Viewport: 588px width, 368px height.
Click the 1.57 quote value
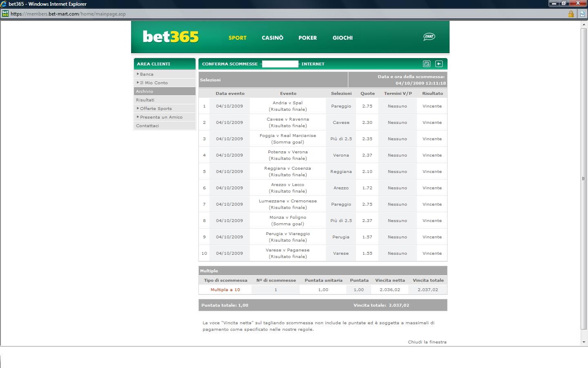point(367,237)
